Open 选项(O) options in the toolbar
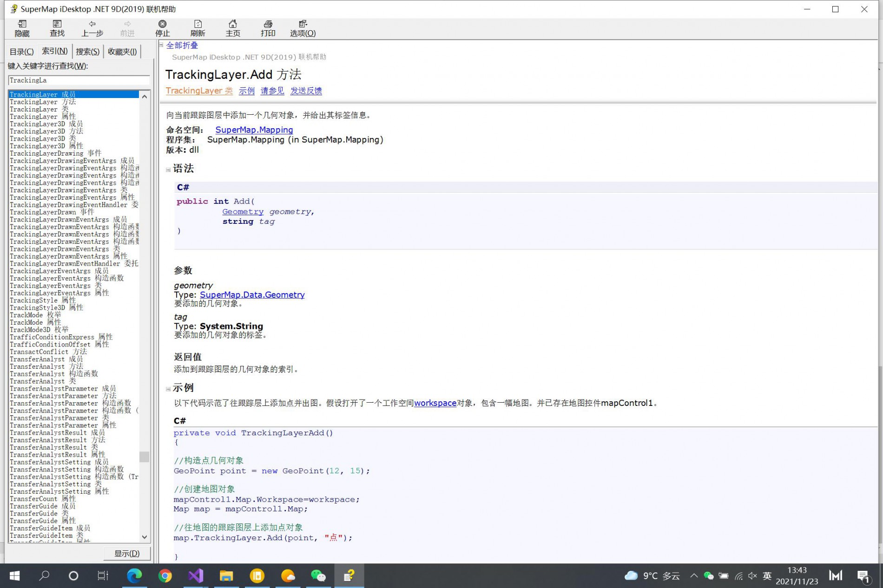The image size is (883, 588). pyautogui.click(x=303, y=28)
